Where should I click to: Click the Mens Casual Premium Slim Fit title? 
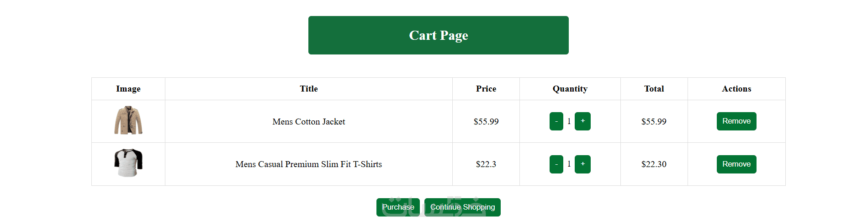coord(308,164)
